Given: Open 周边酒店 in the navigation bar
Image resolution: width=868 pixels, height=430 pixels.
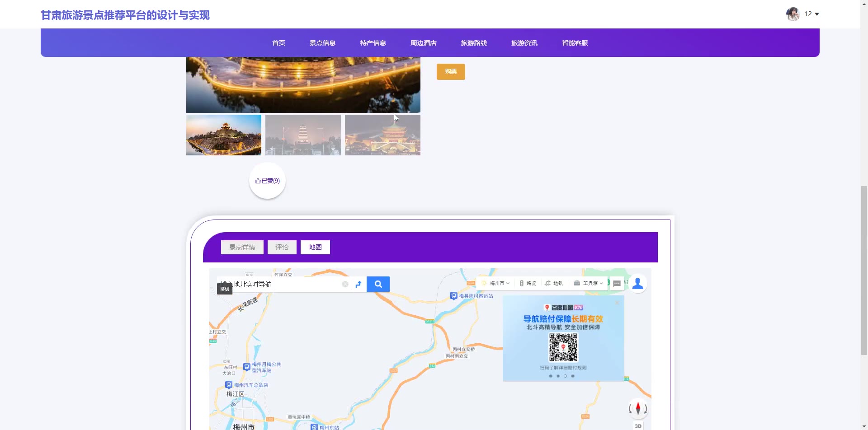Looking at the screenshot, I should pos(424,43).
